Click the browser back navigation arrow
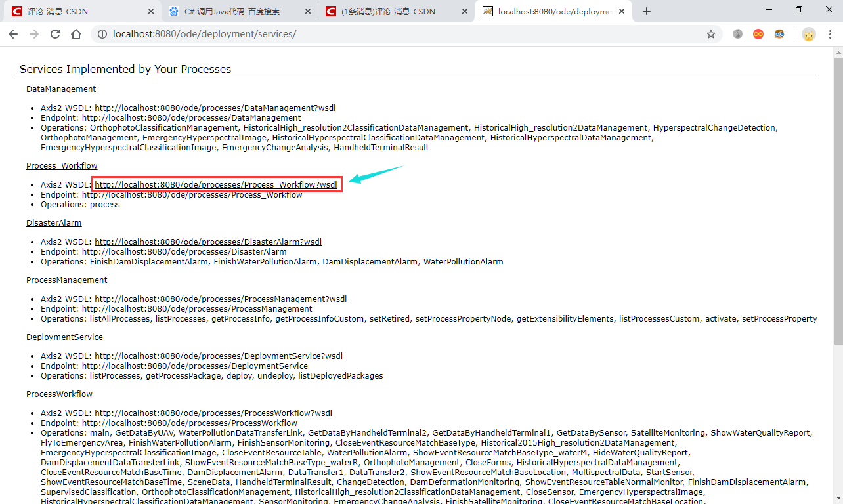Screen dimensions: 843x504 coord(13,33)
